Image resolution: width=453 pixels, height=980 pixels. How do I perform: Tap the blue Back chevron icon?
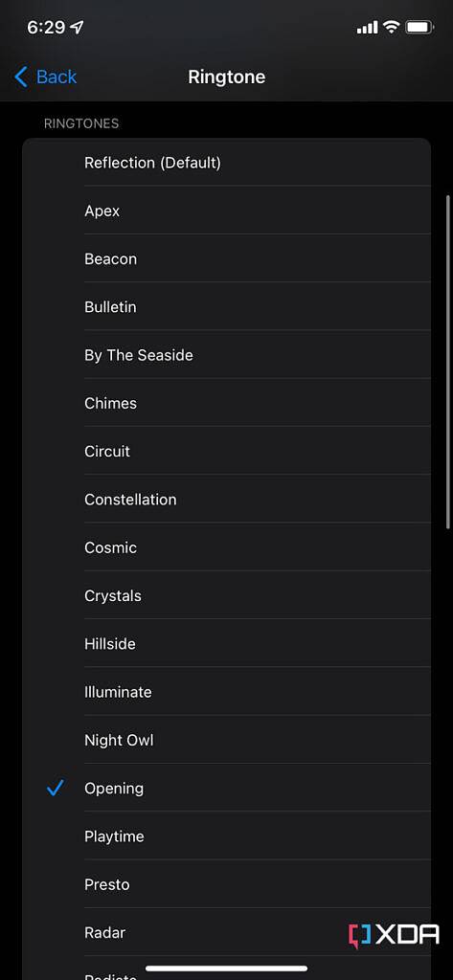tap(21, 77)
